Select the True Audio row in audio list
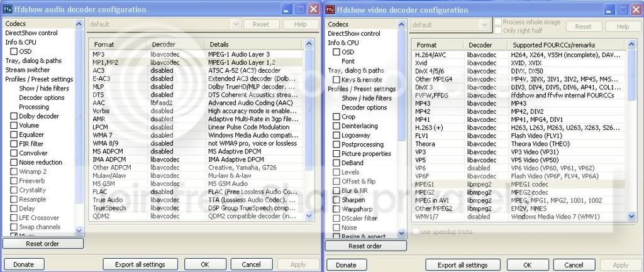644x272 pixels. 196,200
